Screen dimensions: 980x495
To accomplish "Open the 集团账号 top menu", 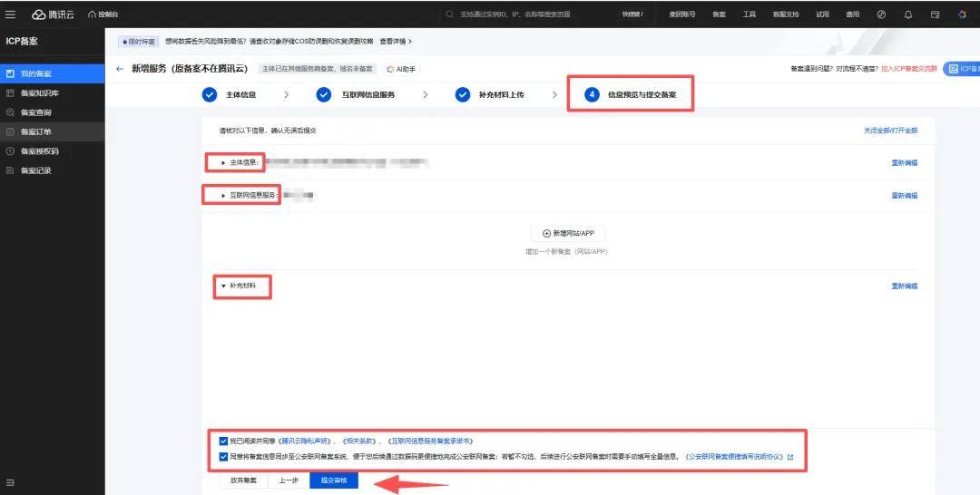I will click(x=681, y=15).
